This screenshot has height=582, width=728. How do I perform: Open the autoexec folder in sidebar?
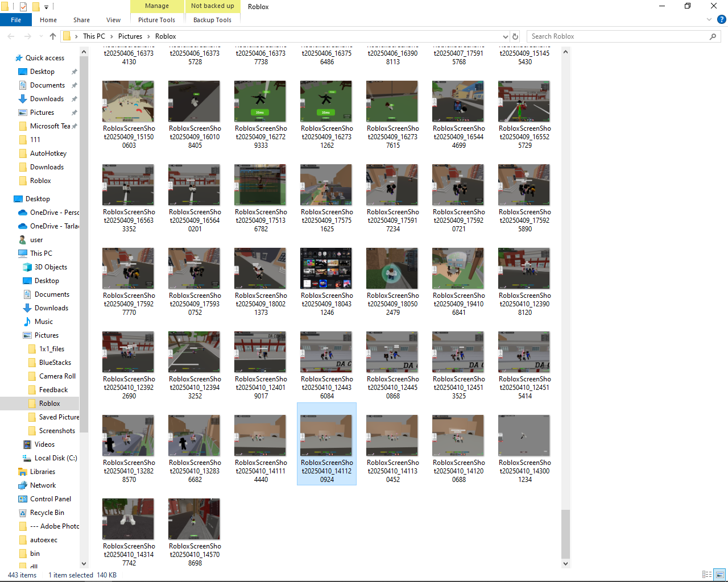click(44, 540)
